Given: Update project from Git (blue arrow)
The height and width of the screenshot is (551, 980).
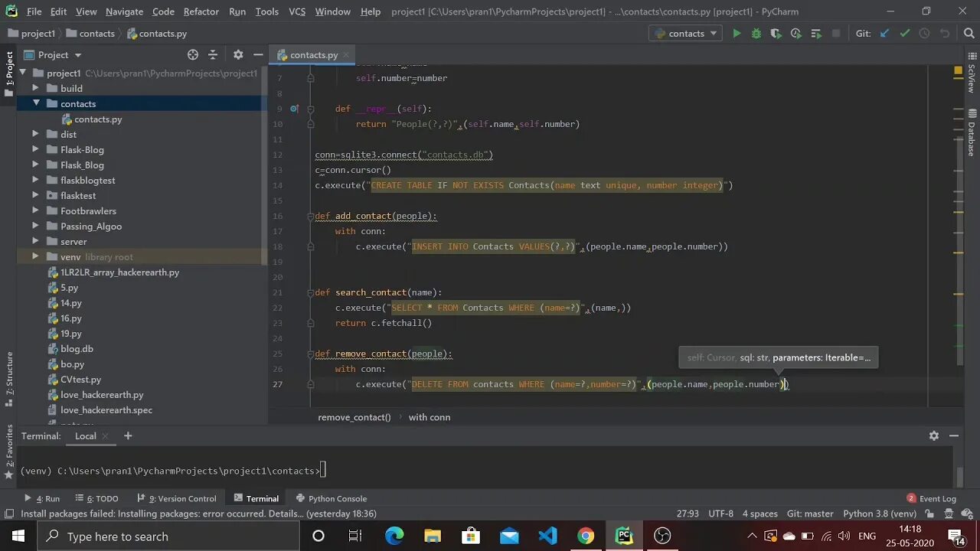Looking at the screenshot, I should pyautogui.click(x=884, y=34).
